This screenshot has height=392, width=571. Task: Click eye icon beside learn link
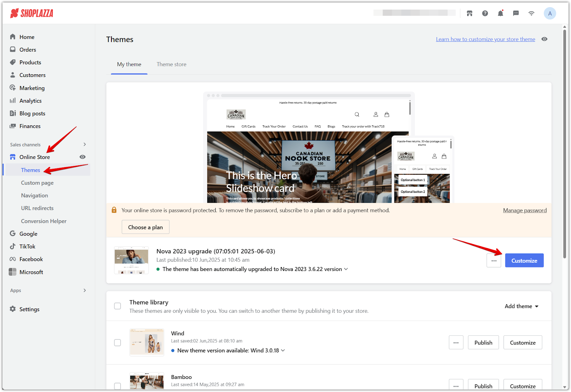(x=544, y=39)
